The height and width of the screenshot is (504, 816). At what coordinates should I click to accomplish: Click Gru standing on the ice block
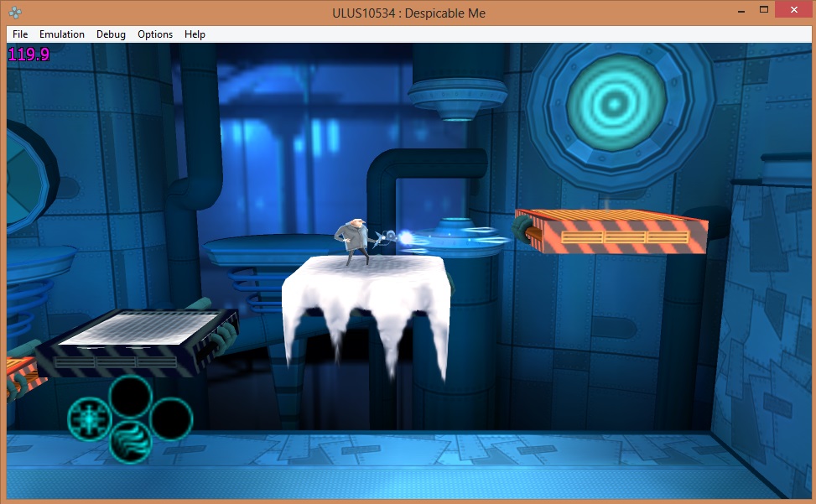coord(351,240)
